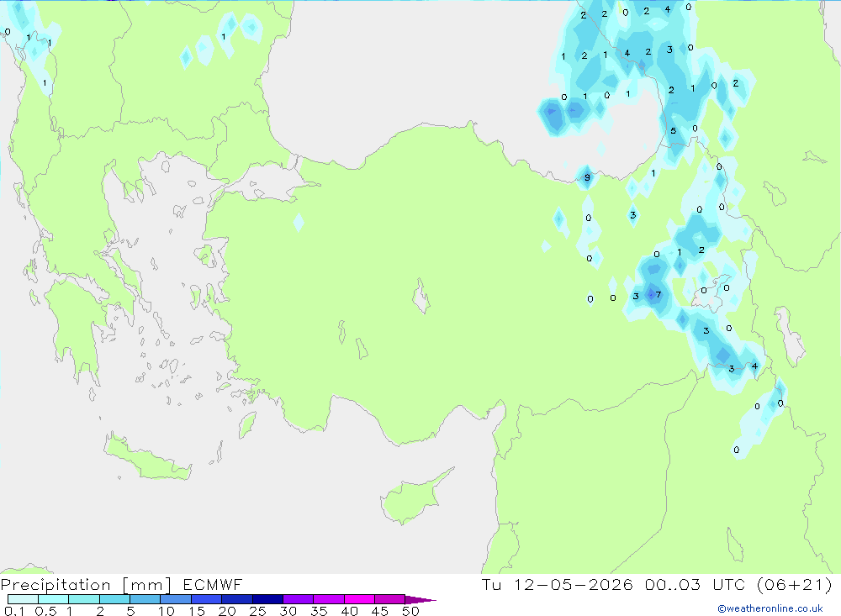841x616 pixels.
Task: Click the 40–45 mm magenta legend swatch
Action: (x=359, y=599)
